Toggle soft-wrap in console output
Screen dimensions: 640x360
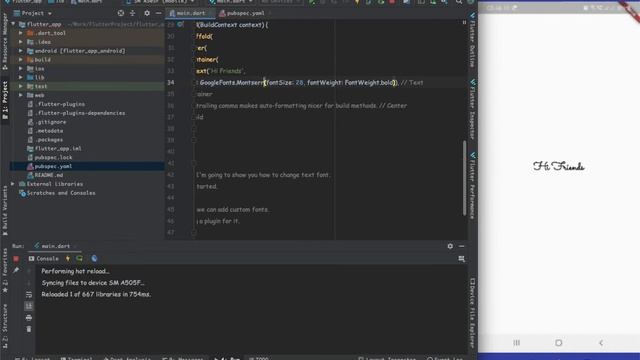click(29, 294)
